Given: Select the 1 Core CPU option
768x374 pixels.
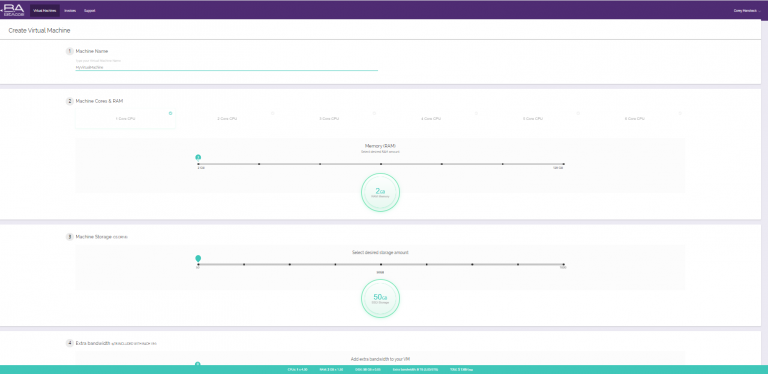Looking at the screenshot, I should coord(125,119).
